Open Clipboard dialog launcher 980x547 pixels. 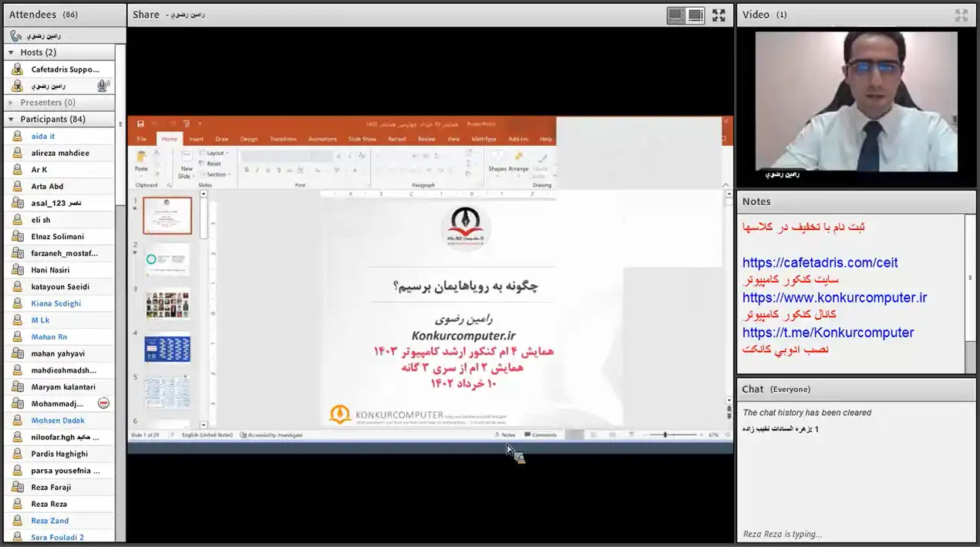(x=169, y=185)
